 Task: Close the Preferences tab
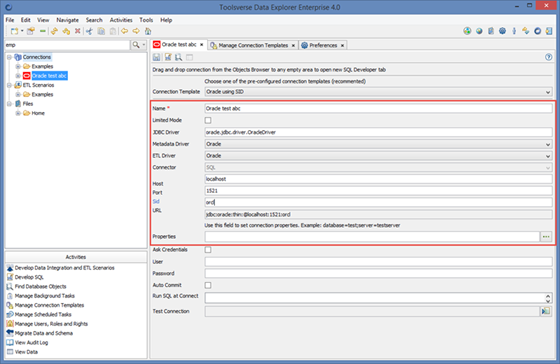[342, 45]
